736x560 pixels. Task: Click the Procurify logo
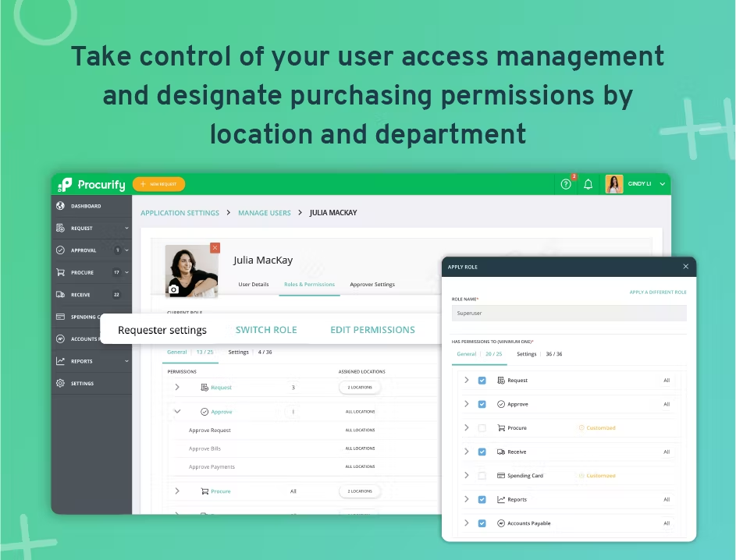pyautogui.click(x=91, y=185)
